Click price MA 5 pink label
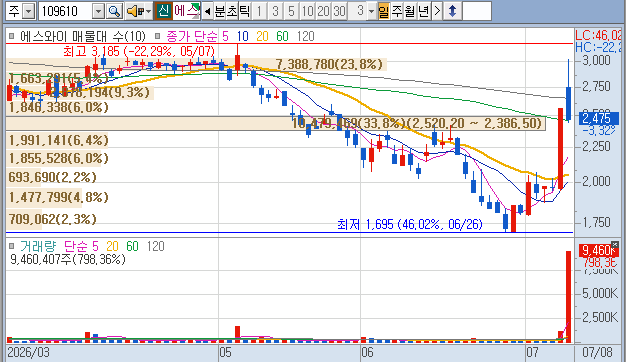Viewport: 626px width, 362px height. (x=226, y=36)
